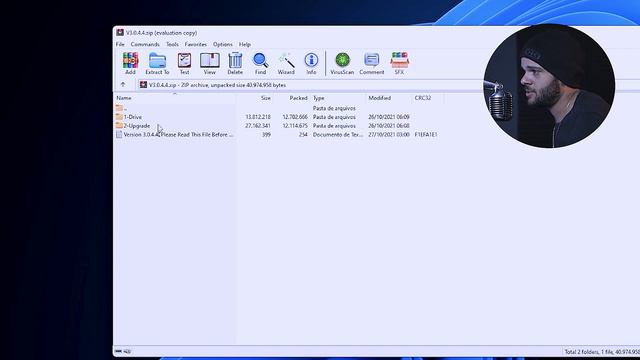Click the Extract To toolbar icon
This screenshot has width=640, height=360.
[x=157, y=63]
